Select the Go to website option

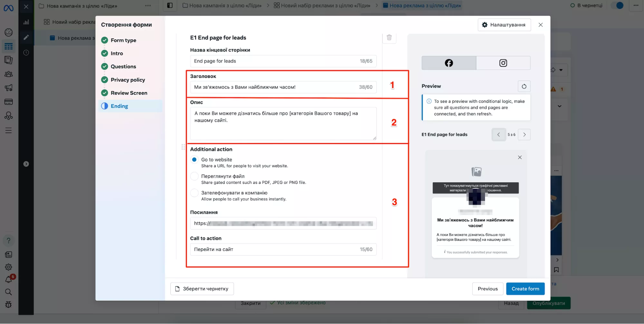click(194, 160)
